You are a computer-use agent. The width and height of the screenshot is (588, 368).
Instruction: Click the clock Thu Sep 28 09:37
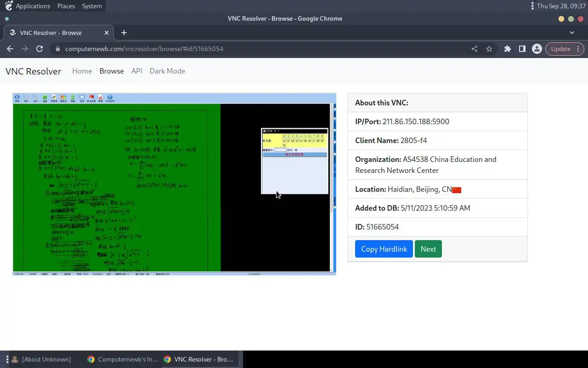561,6
